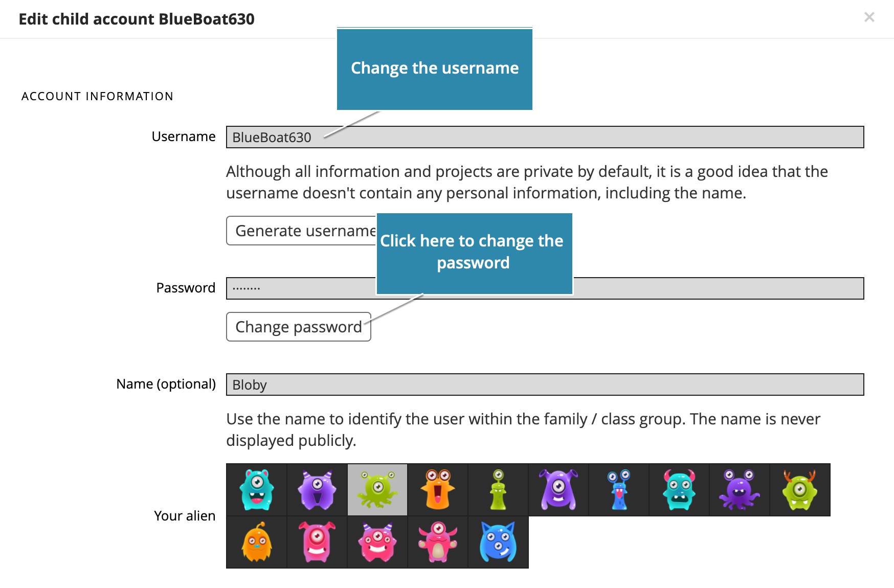The height and width of the screenshot is (588, 894).
Task: Select the orange two-eyed alien with open mouth
Action: 438,490
